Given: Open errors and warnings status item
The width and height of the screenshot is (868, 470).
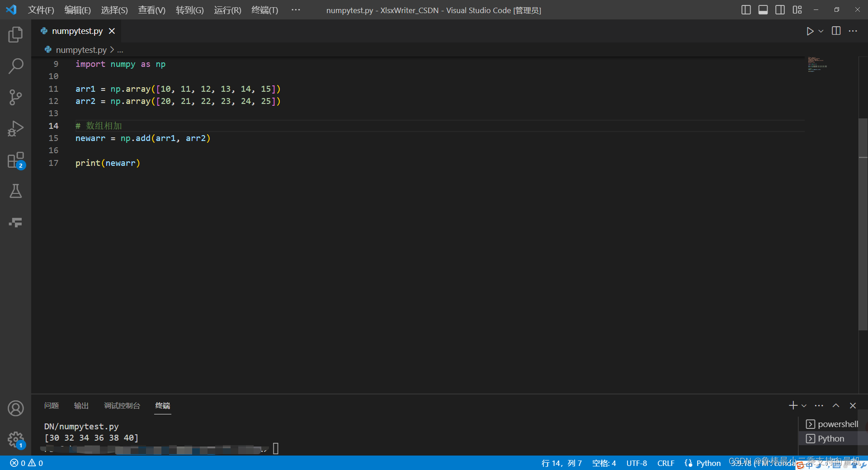Looking at the screenshot, I should pos(27,463).
